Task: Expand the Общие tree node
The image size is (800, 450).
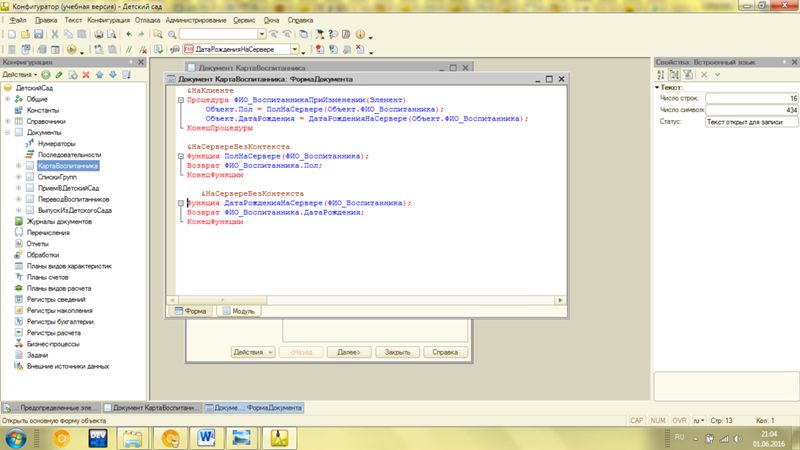Action: click(8, 99)
